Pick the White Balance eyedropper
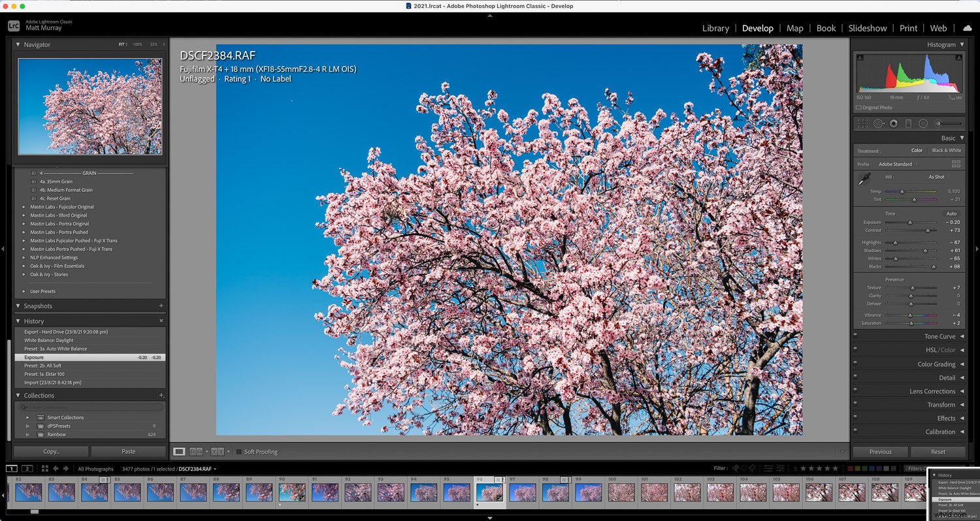Viewport: 980px width, 521px height. click(x=864, y=178)
